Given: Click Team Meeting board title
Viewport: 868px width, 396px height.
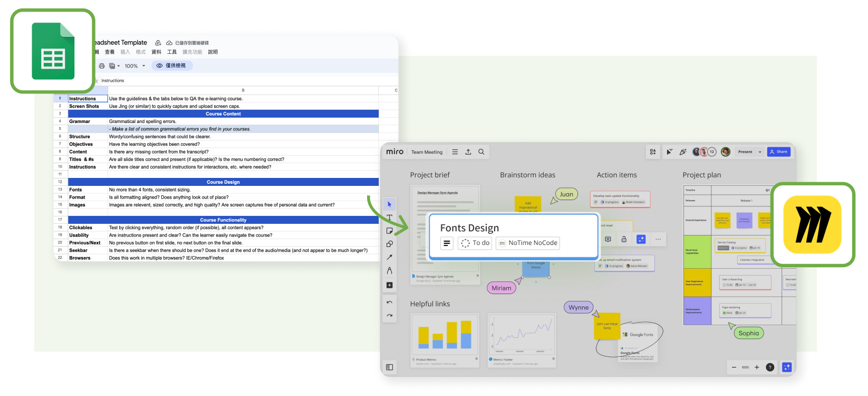Looking at the screenshot, I should click(427, 152).
